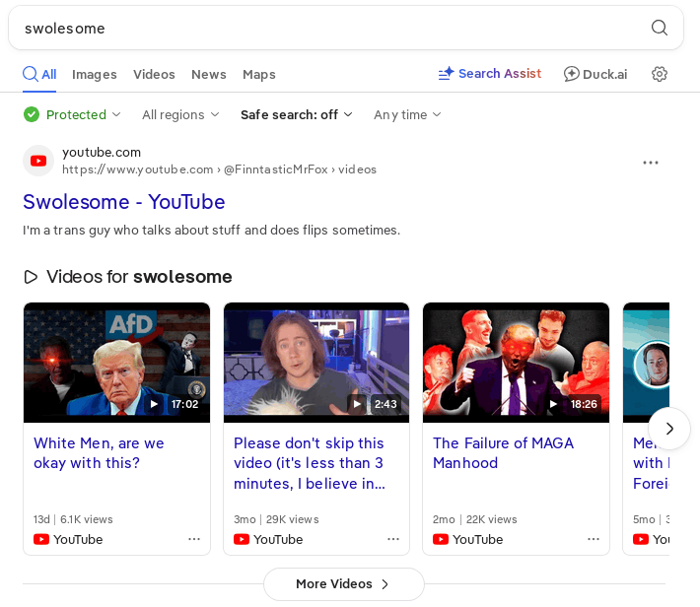Expand the Protected dropdown

click(72, 114)
